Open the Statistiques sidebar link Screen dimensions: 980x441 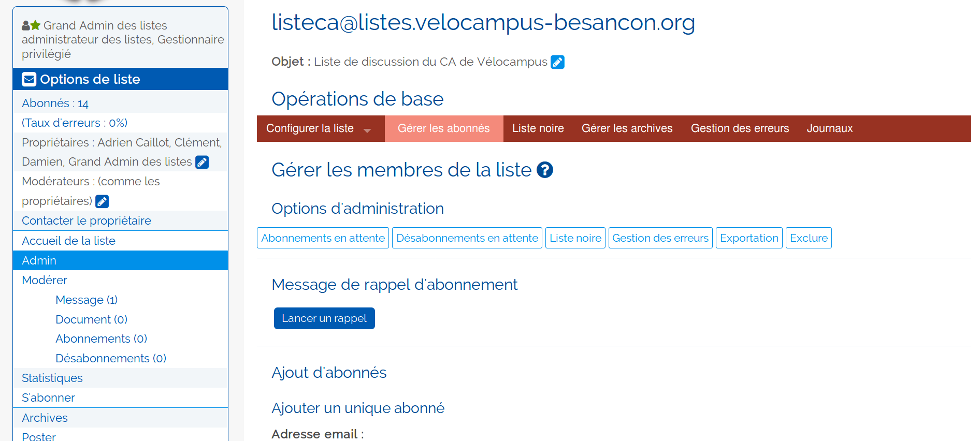click(x=52, y=378)
